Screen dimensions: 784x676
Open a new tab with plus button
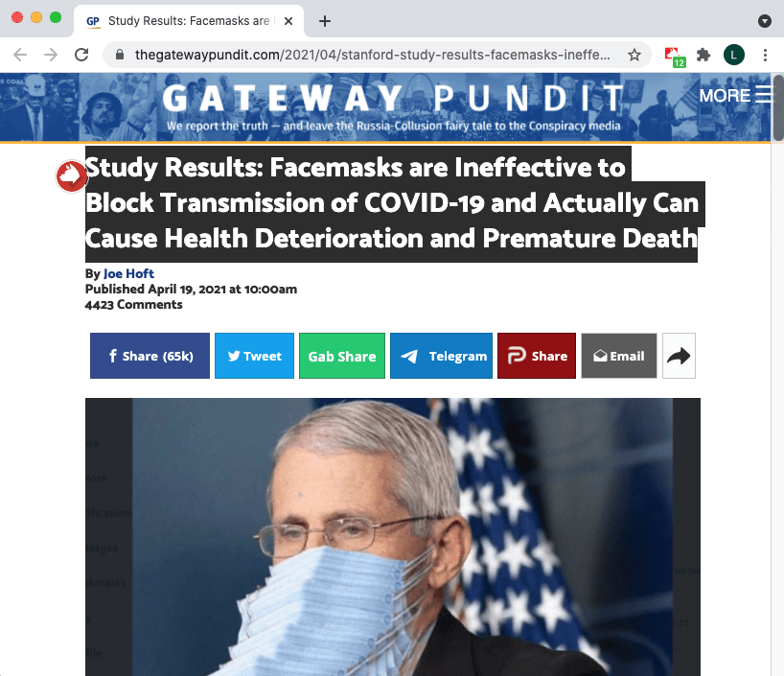325,21
